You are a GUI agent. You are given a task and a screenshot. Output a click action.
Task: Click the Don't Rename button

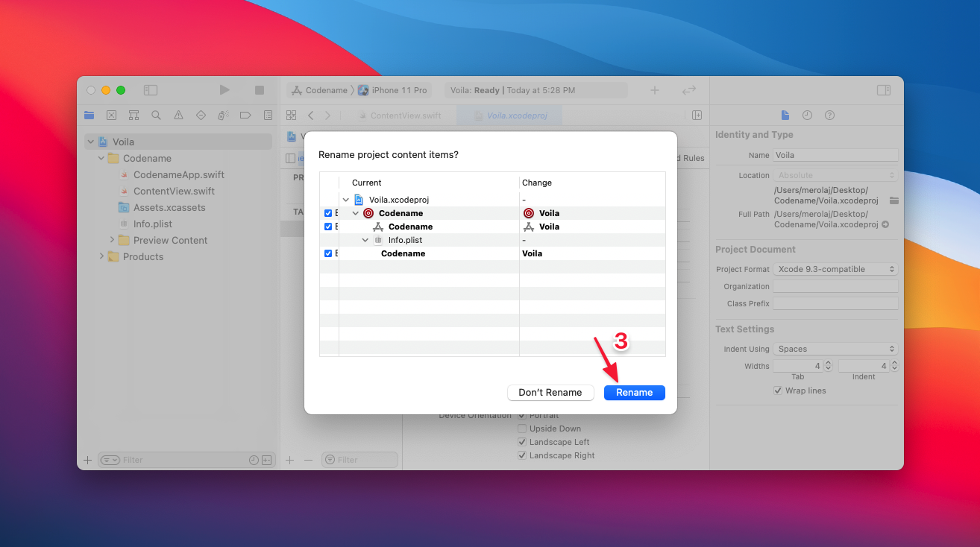pos(550,393)
